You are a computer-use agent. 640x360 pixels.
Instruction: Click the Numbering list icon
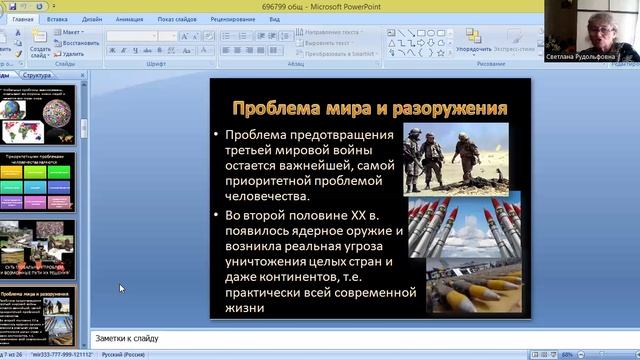click(243, 36)
